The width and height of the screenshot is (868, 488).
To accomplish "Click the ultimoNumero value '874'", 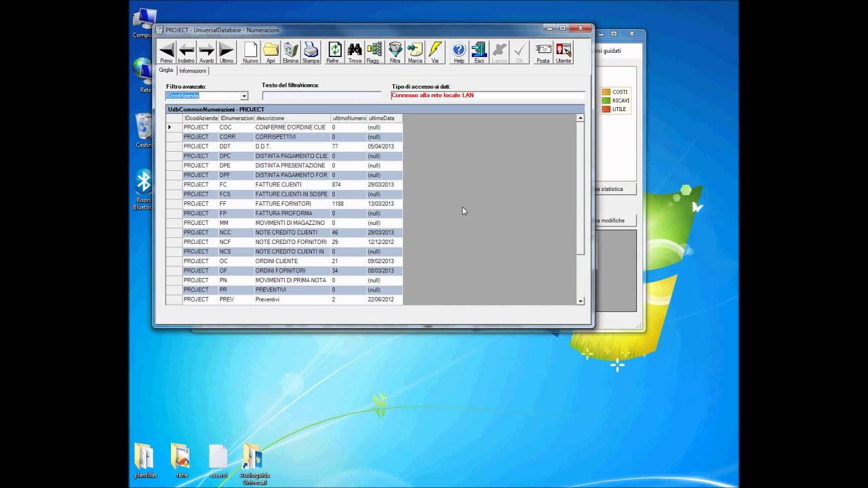I will (349, 184).
